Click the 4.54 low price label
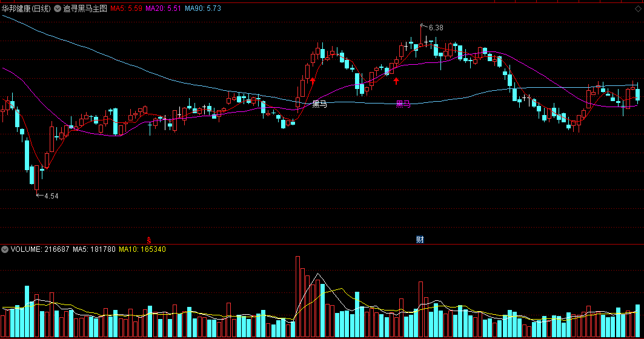The image size is (644, 339). (x=51, y=196)
